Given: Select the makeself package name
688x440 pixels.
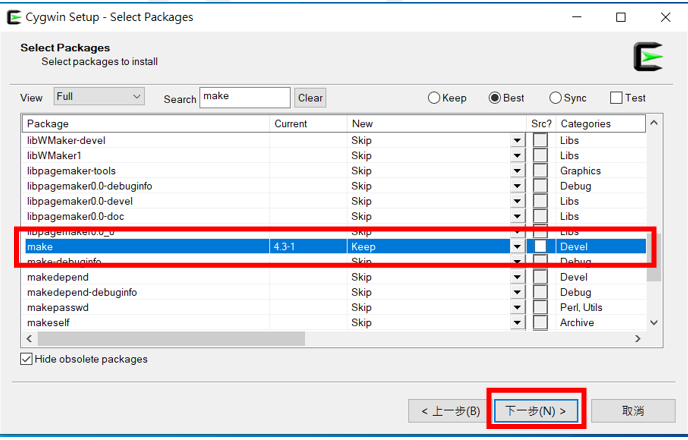Looking at the screenshot, I should [48, 322].
